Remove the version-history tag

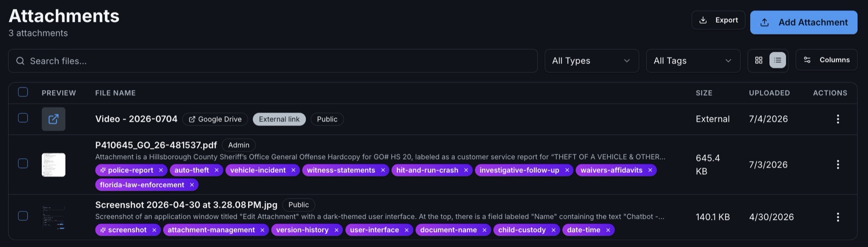coord(337,230)
